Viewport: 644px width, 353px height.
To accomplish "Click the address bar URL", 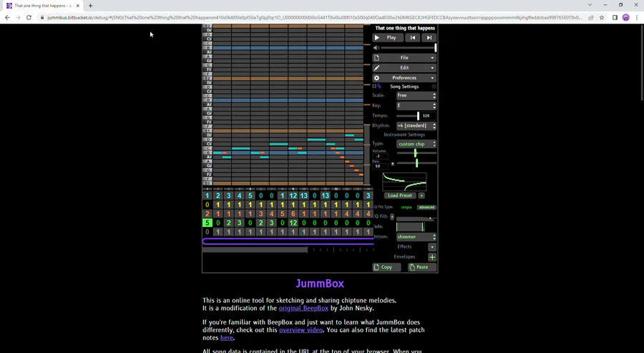I will (314, 18).
